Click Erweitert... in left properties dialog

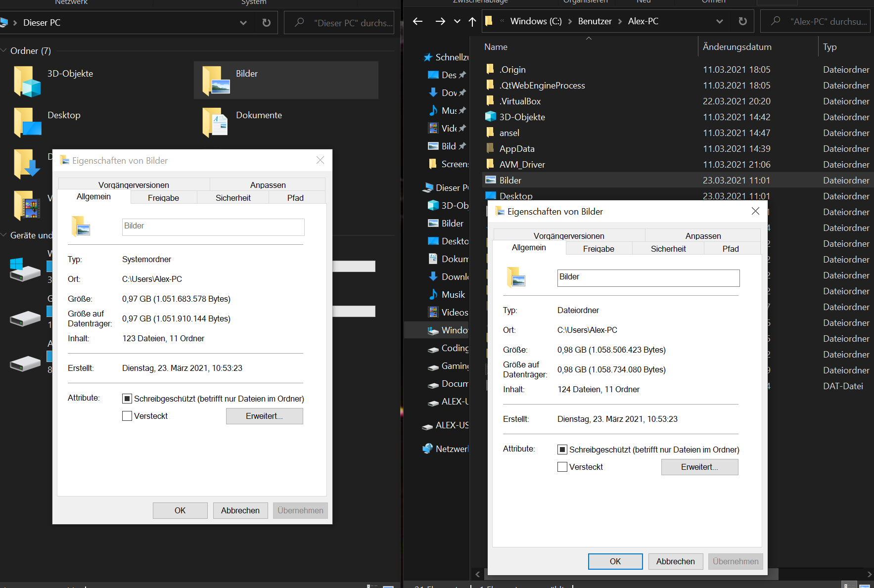pos(265,416)
